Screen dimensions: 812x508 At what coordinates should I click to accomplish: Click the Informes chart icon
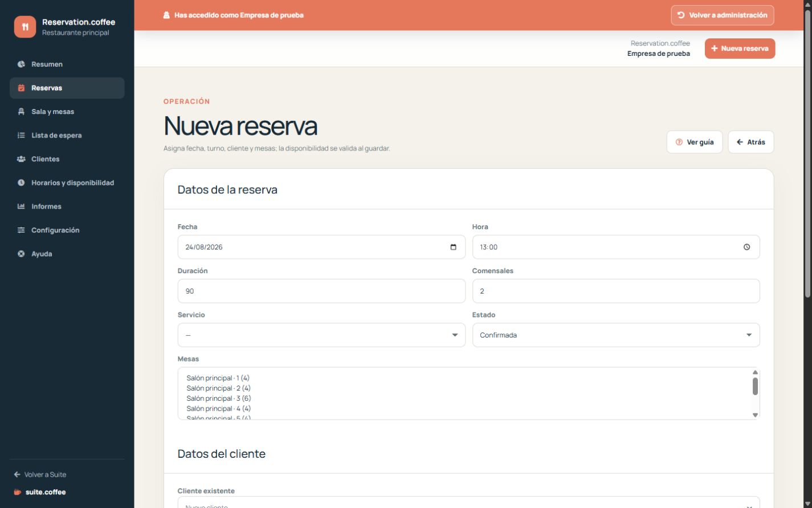[x=21, y=206]
